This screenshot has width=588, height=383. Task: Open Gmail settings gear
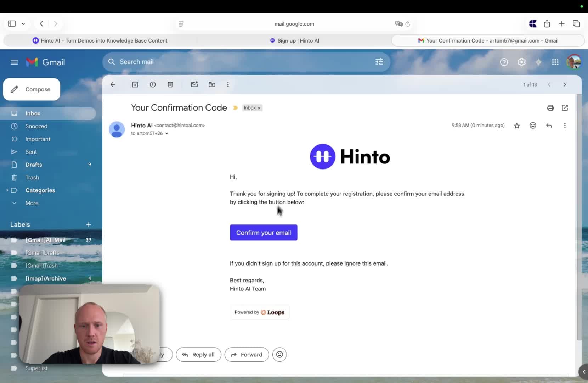pos(521,62)
